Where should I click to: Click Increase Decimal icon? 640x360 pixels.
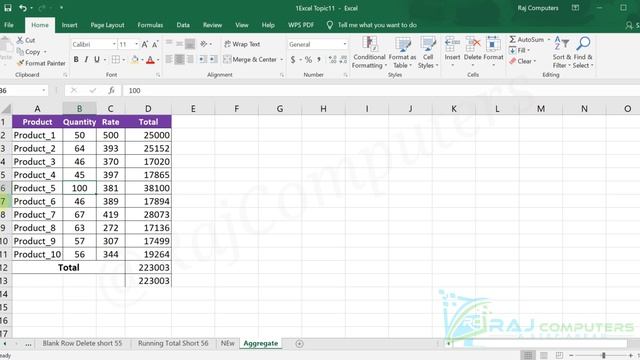(333, 60)
